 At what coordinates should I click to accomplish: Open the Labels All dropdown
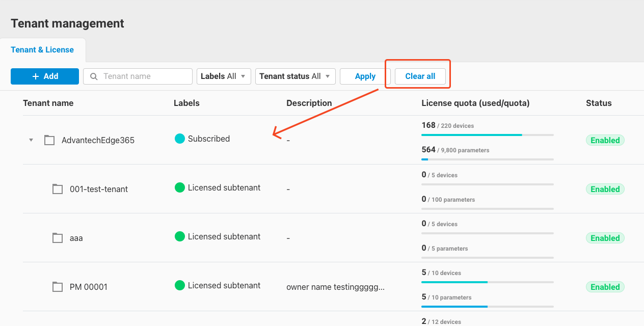[224, 76]
